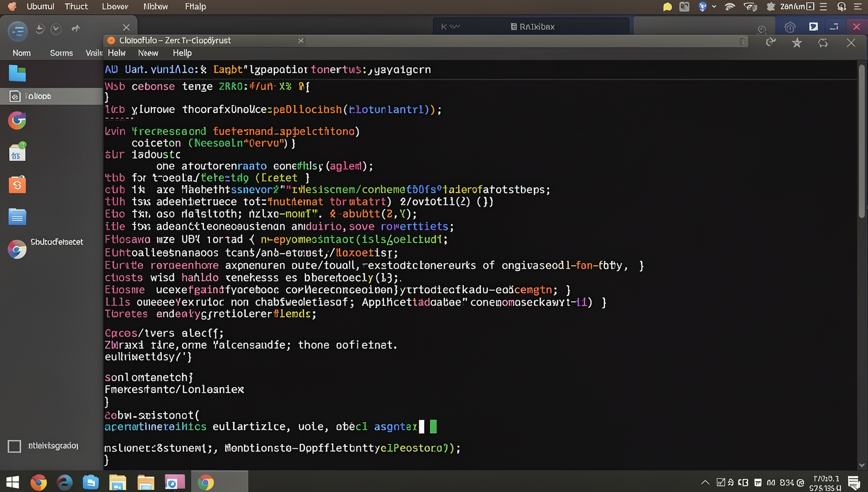Open the 'Nlbtew' top bar menu

tap(156, 7)
